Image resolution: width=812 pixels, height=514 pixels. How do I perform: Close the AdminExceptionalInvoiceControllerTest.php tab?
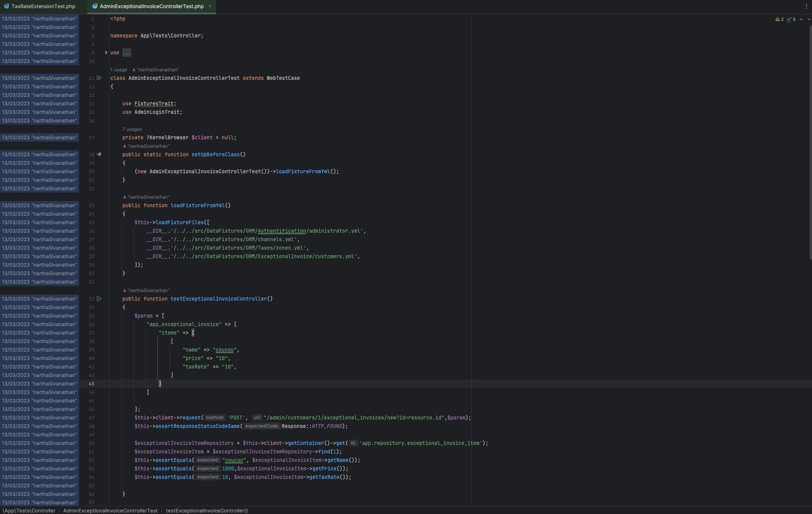point(210,6)
